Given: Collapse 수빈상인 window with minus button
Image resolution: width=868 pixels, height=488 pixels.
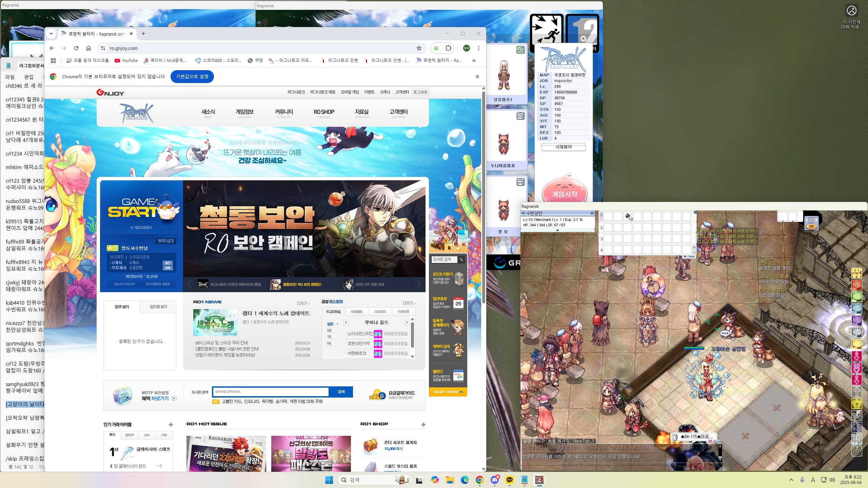Looking at the screenshot, I should [592, 213].
